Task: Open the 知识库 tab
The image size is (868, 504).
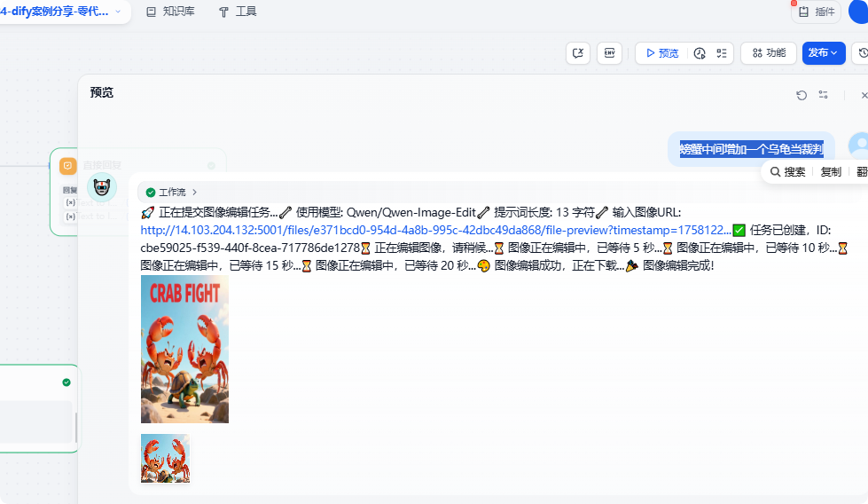Action: [170, 12]
